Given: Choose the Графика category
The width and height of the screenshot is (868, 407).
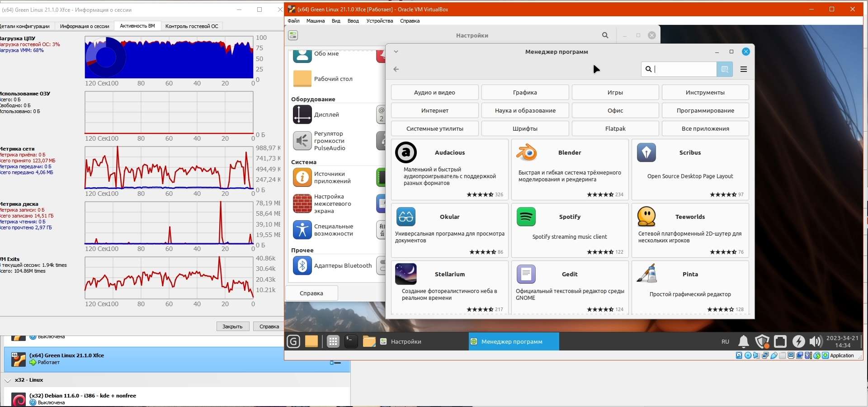Looking at the screenshot, I should [525, 92].
